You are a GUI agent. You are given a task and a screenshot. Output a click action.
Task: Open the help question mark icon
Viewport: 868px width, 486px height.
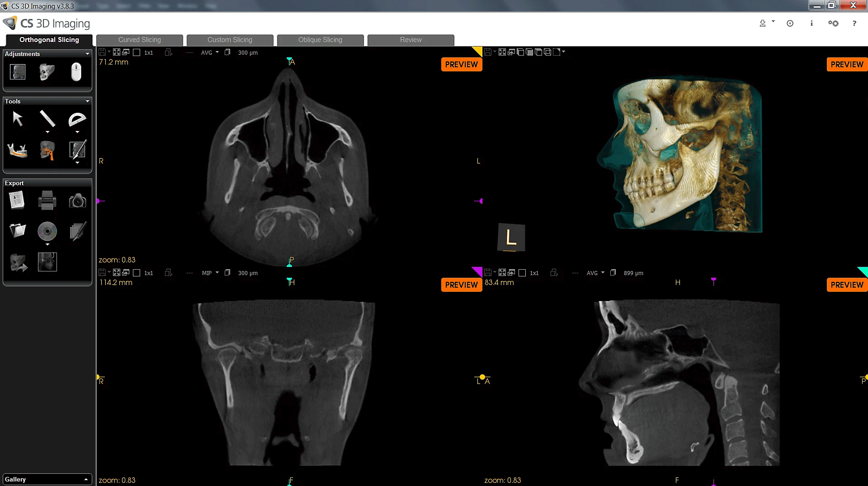click(854, 23)
